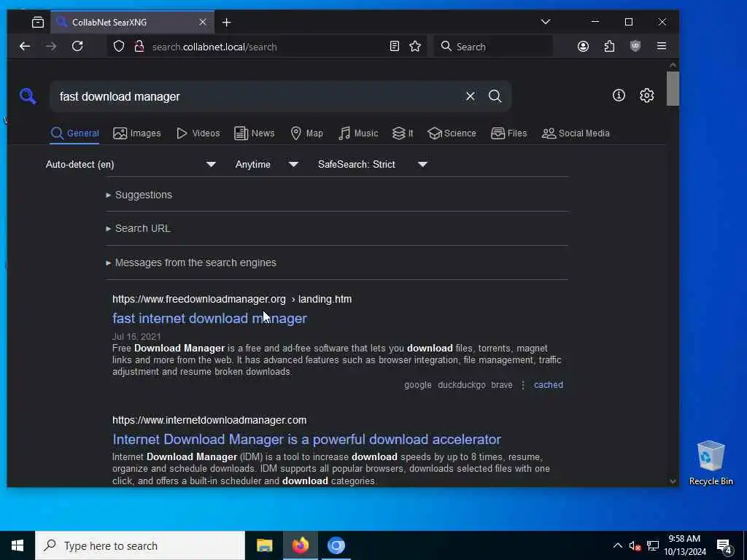Image resolution: width=747 pixels, height=560 pixels.
Task: Open the Chromium taskbar icon
Action: pos(336,545)
